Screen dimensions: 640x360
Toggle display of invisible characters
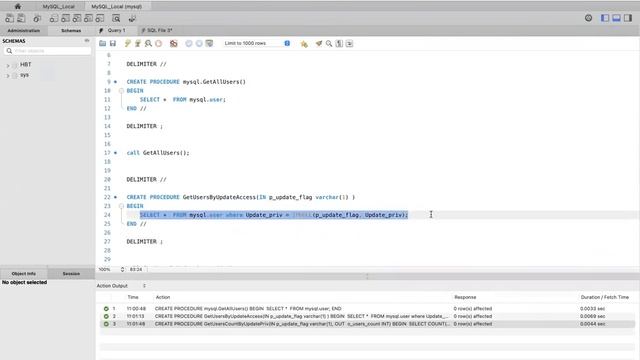[339, 43]
